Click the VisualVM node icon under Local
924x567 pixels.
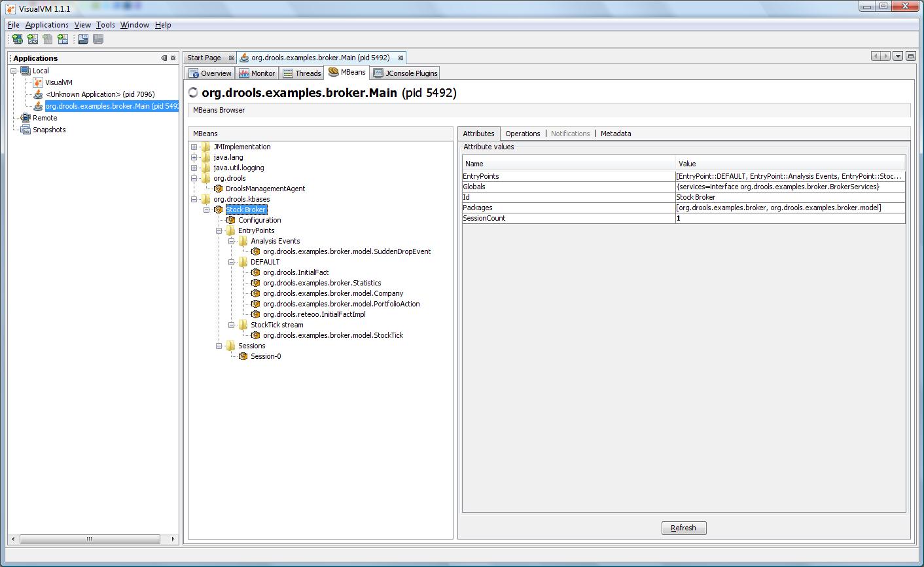(x=38, y=82)
